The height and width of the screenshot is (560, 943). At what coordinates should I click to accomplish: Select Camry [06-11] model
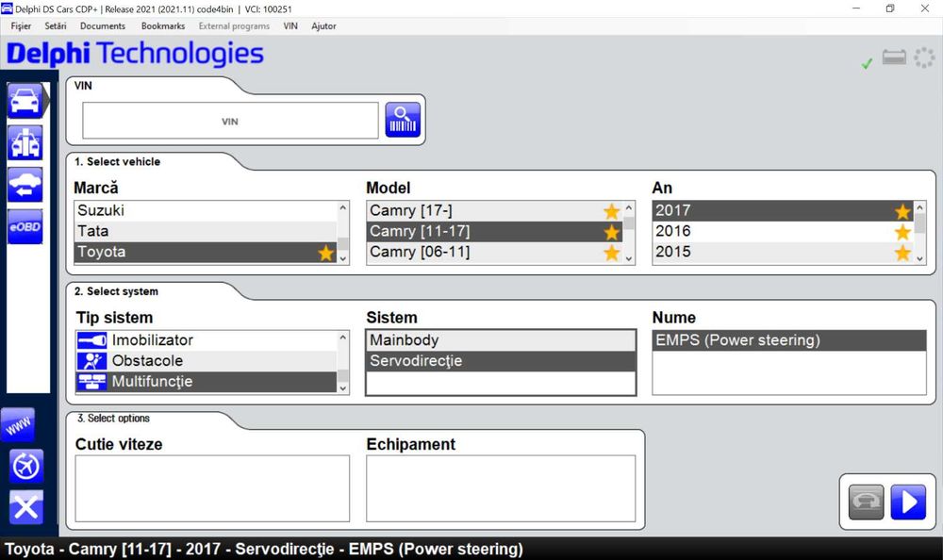point(494,252)
